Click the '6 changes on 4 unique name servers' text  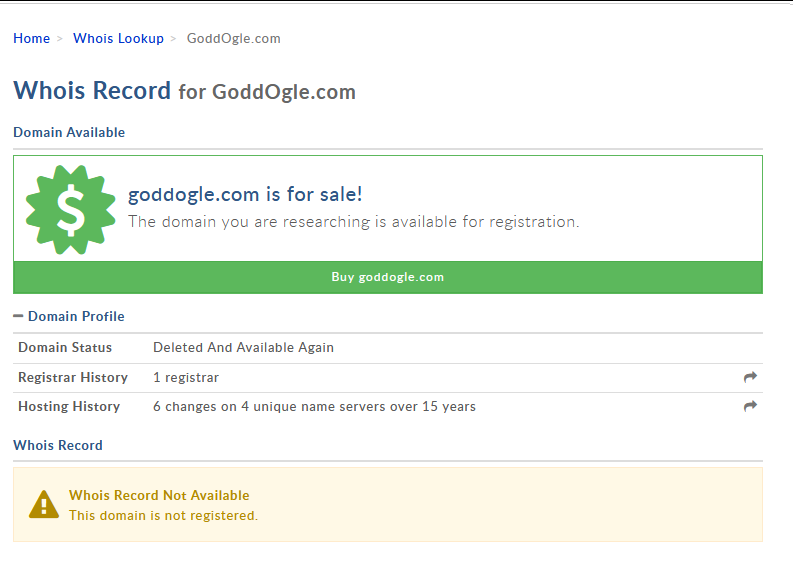(x=314, y=406)
